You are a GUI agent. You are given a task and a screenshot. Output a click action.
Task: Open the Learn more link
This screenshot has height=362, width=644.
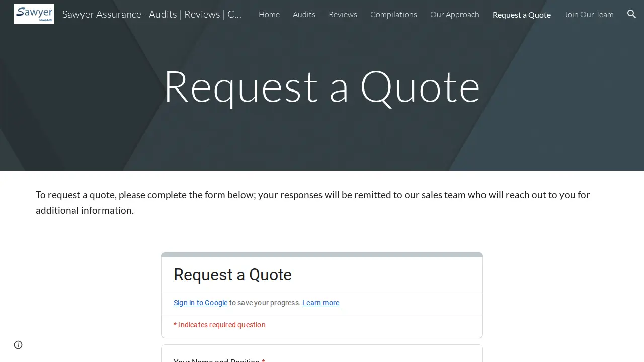pyautogui.click(x=320, y=303)
